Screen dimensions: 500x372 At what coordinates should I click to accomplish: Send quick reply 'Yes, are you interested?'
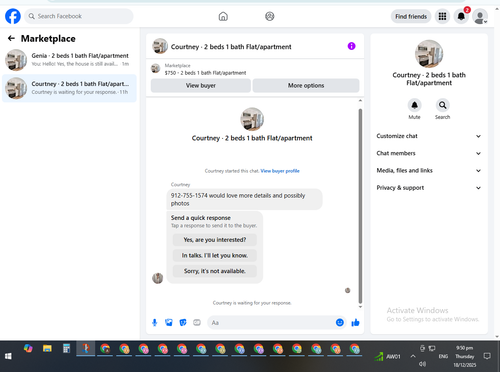(215, 240)
